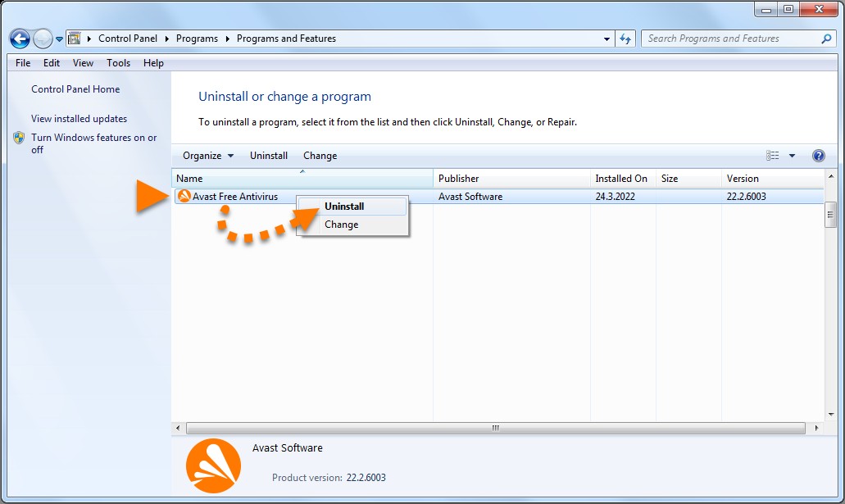Viewport: 845px width, 504px height.
Task: Sort list by Name column header
Action: tap(302, 178)
